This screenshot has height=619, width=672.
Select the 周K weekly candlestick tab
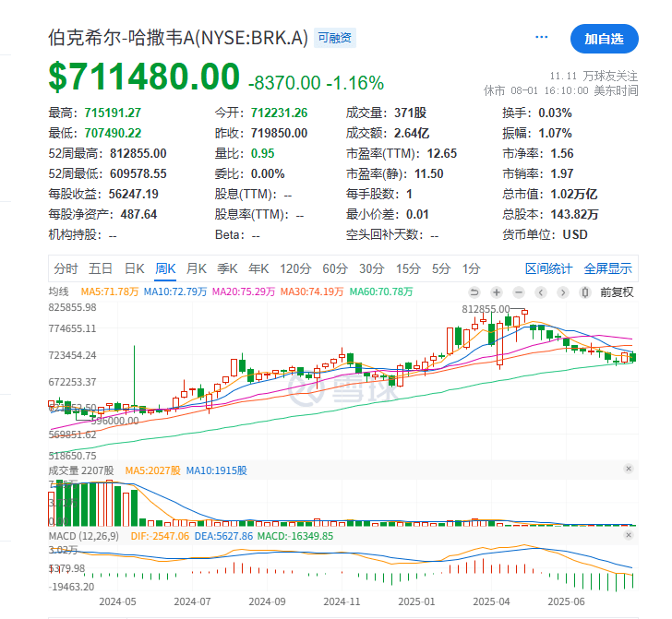[x=165, y=268]
